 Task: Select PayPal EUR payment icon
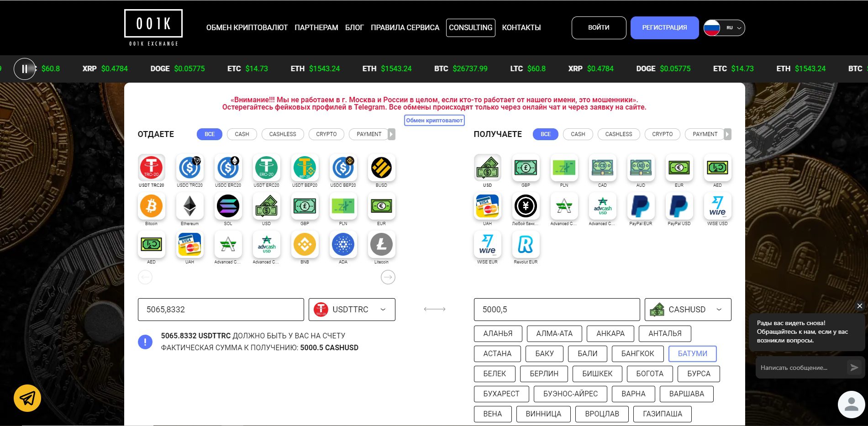(x=641, y=206)
